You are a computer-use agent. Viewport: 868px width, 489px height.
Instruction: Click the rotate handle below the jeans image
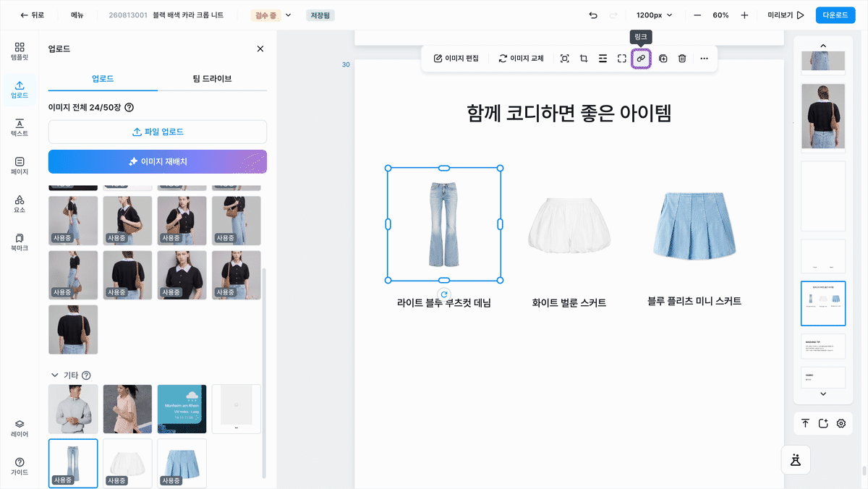click(444, 294)
